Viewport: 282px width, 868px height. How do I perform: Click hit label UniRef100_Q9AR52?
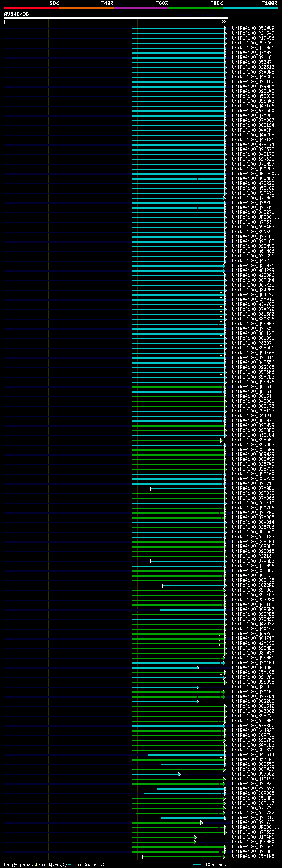[253, 169]
